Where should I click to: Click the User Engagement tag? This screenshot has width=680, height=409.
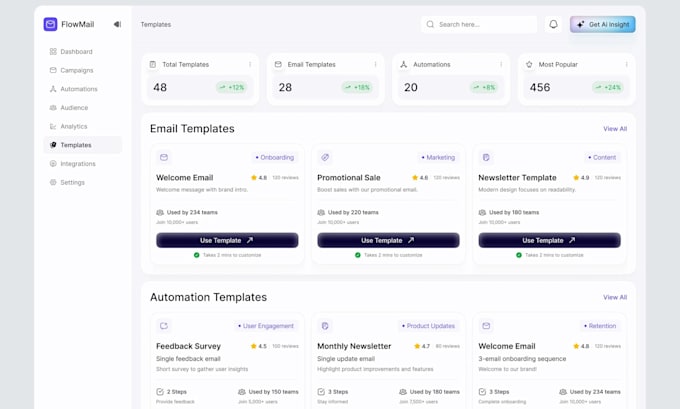click(266, 326)
